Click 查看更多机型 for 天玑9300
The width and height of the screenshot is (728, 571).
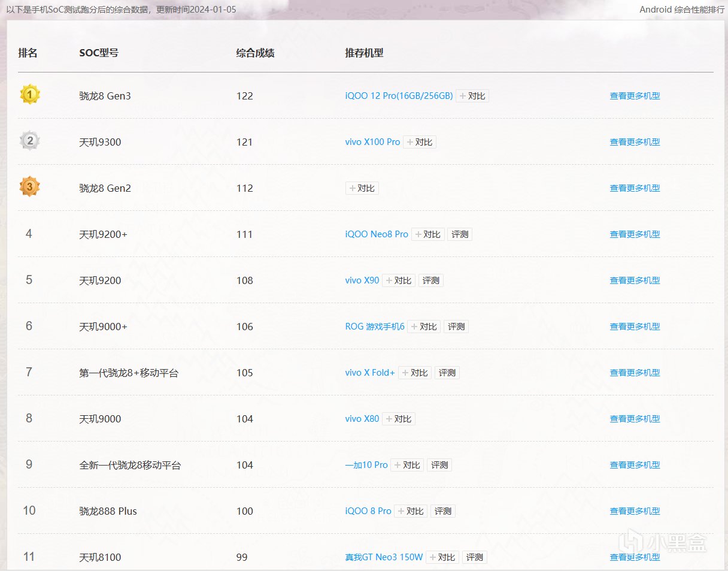pos(635,142)
